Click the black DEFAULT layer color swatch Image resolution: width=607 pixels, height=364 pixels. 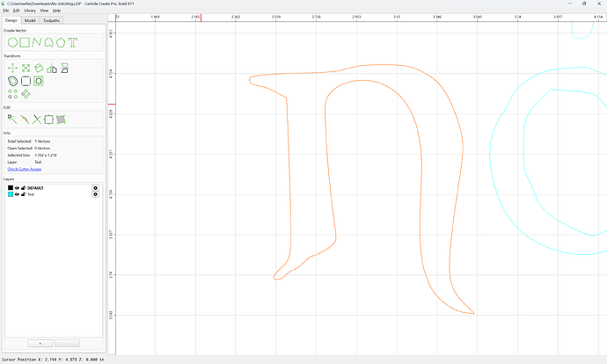[11, 188]
